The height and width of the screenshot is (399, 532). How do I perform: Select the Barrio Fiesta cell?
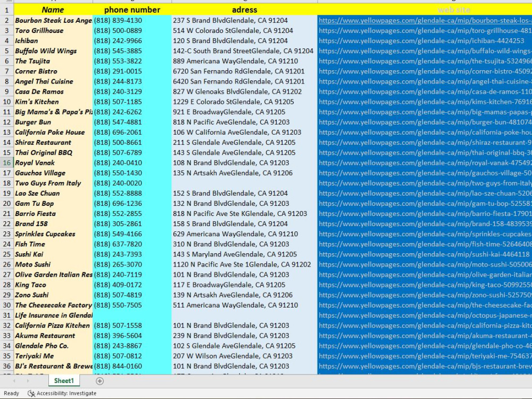53,213
